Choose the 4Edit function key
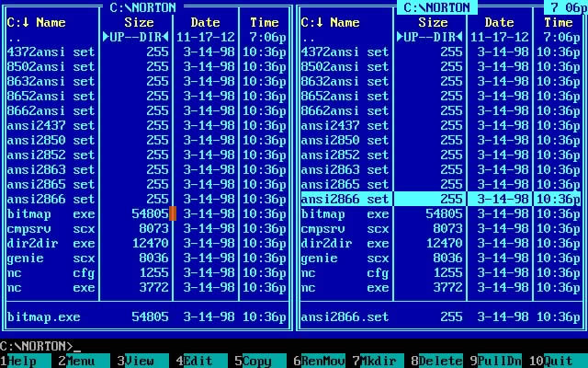The width and height of the screenshot is (588, 368). point(202,361)
